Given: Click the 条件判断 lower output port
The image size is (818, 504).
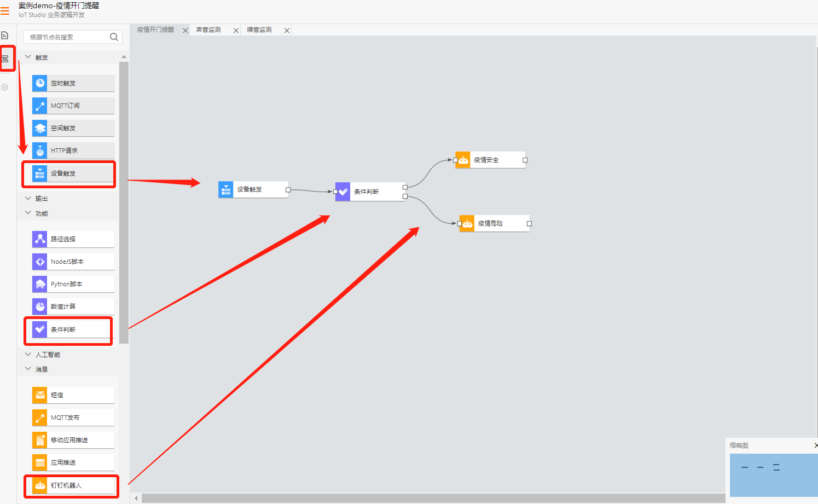Looking at the screenshot, I should click(405, 196).
